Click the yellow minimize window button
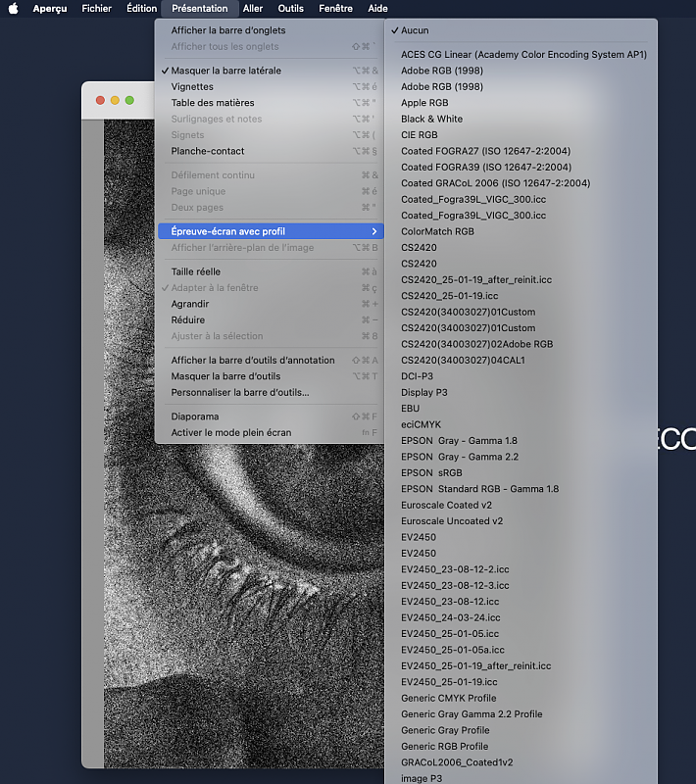Screen dimensions: 696x784 (x=115, y=100)
